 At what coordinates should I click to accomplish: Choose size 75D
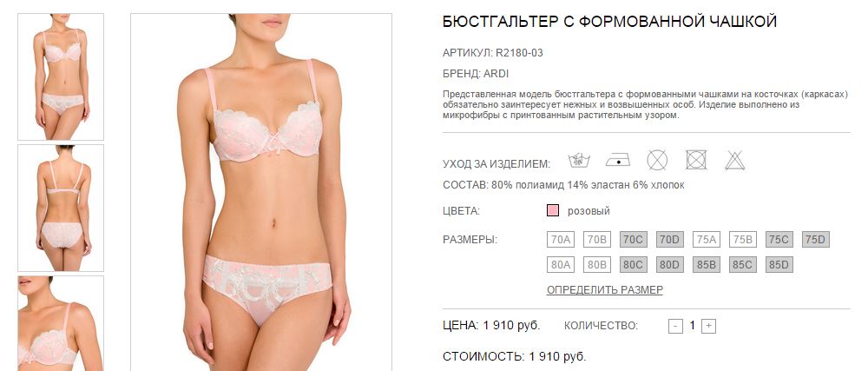[x=815, y=240]
